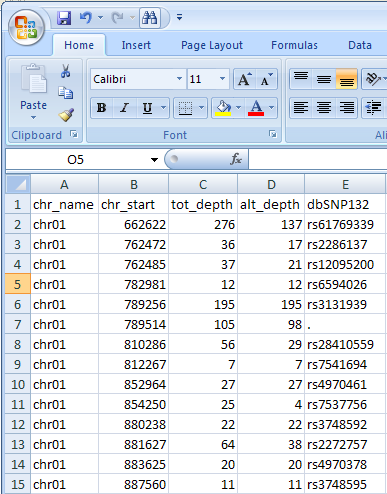
Task: Apply yellow fill color to cell
Action: (223, 108)
